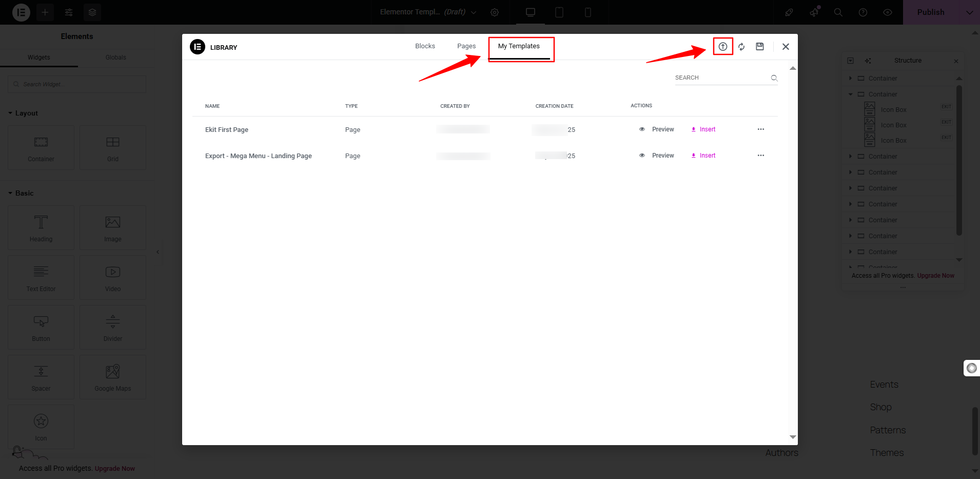The image size is (980, 479).
Task: Collapse the expanded Container in Structure
Action: pyautogui.click(x=850, y=94)
